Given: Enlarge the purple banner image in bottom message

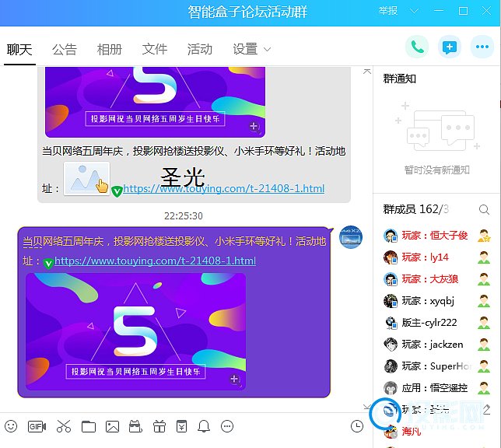Looking at the screenshot, I should click(136, 331).
